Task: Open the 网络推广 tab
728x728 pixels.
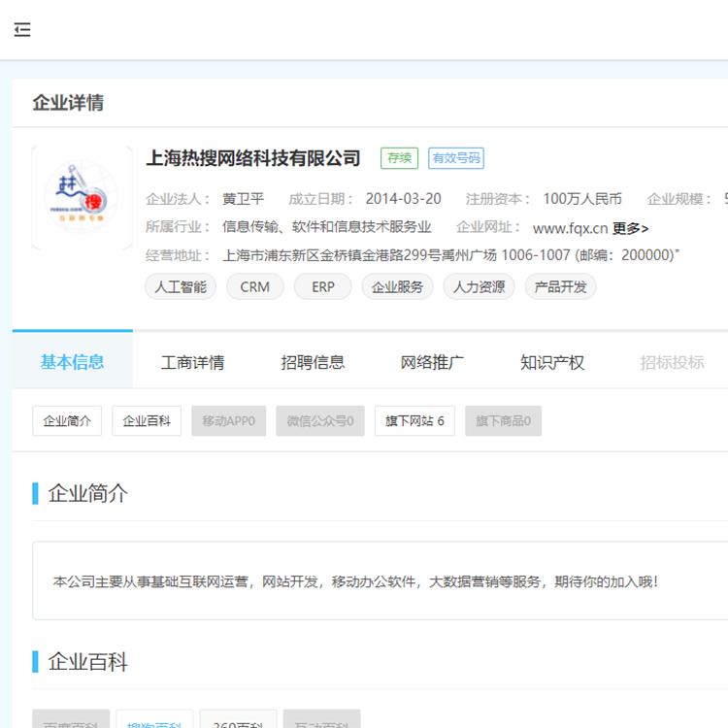Action: pyautogui.click(x=432, y=362)
